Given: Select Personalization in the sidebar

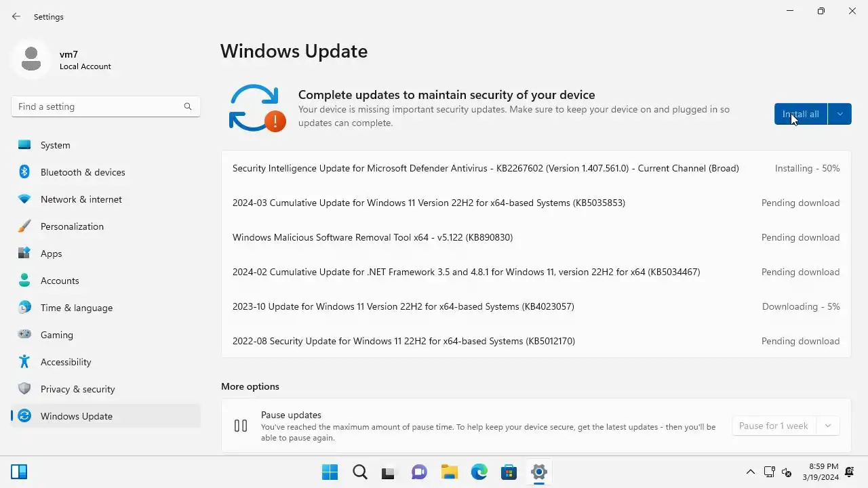Looking at the screenshot, I should coord(106,226).
